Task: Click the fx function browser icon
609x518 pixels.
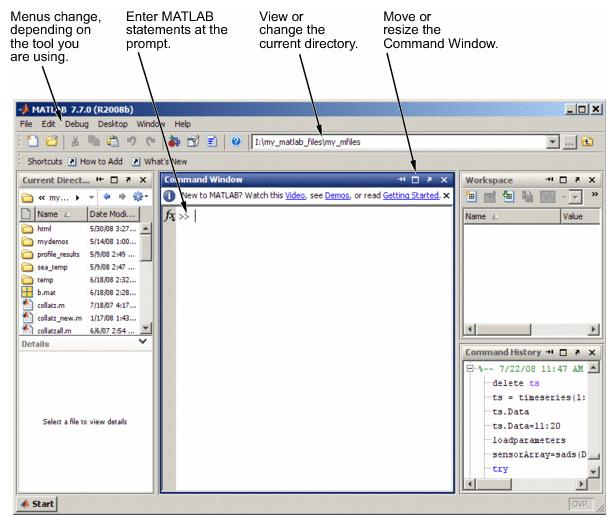Action: 170,215
